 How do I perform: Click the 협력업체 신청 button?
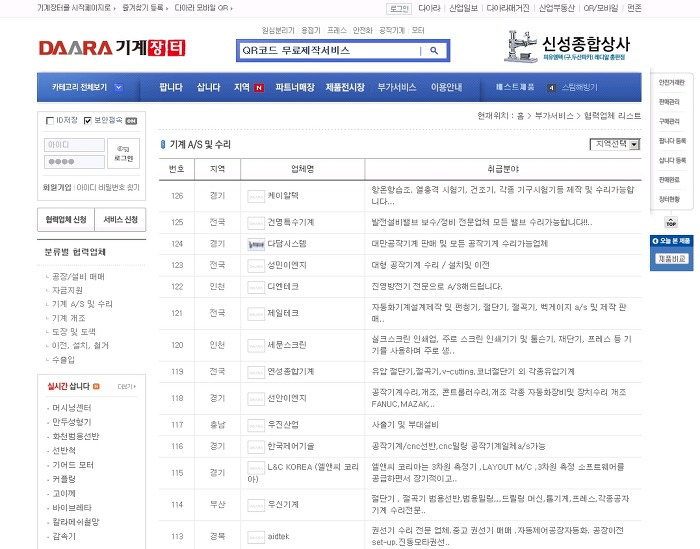pyautogui.click(x=66, y=220)
